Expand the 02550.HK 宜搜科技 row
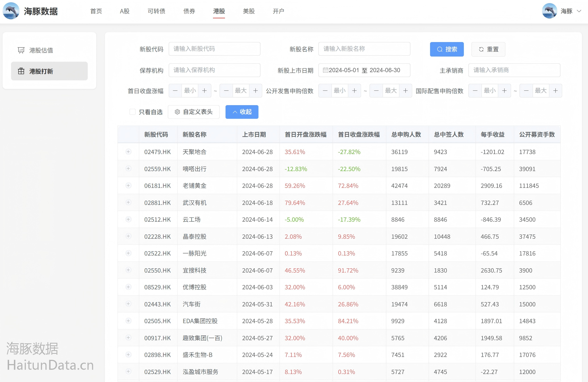 pyautogui.click(x=128, y=270)
